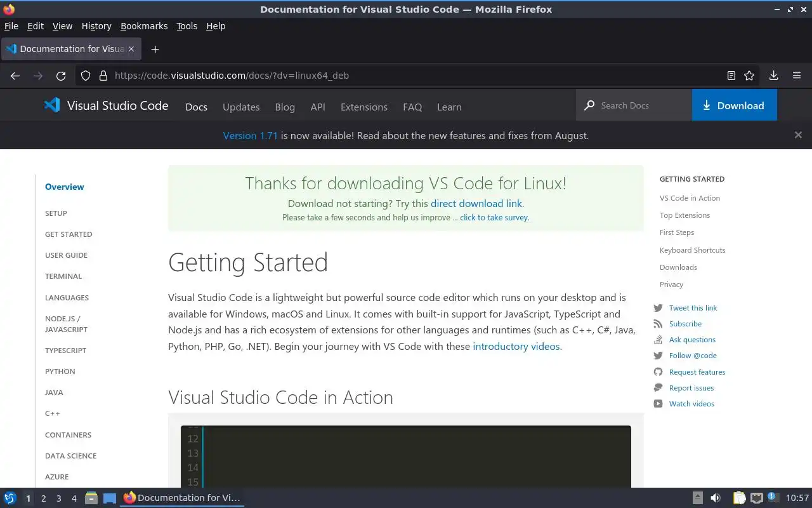Expand the CONTAINERS sidebar section
The image size is (812, 508).
point(68,435)
